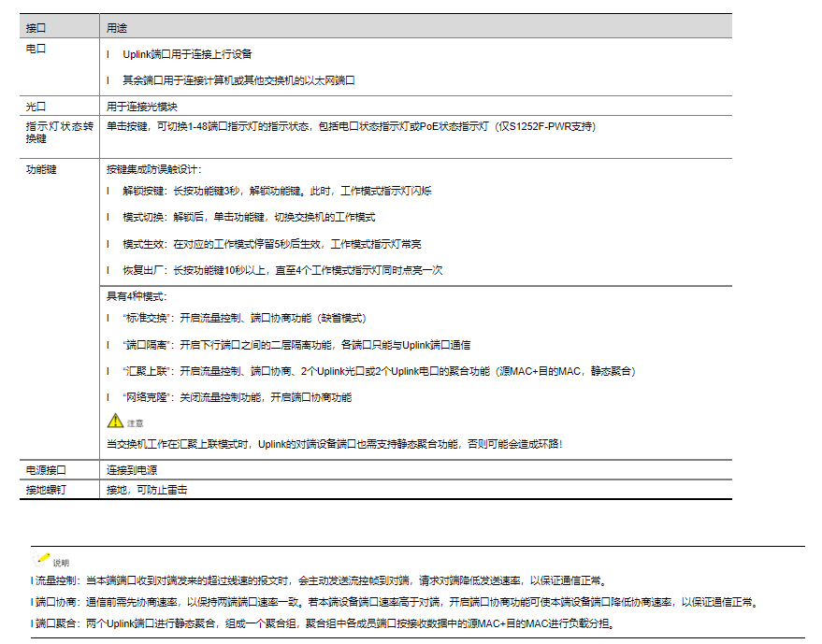The image size is (822, 644).
Task: Click the heading 具有4种模式
Action: [137, 296]
